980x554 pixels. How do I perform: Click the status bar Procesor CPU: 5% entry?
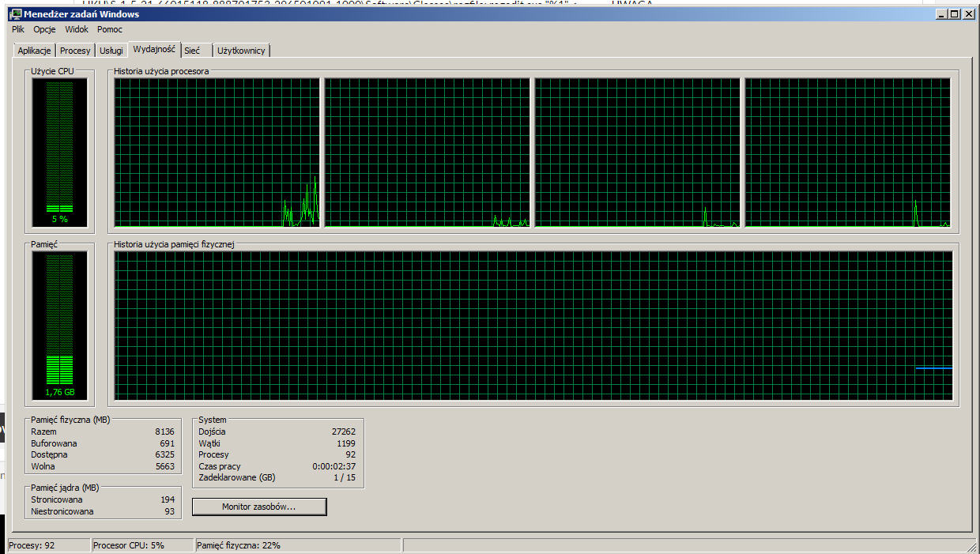click(x=141, y=545)
